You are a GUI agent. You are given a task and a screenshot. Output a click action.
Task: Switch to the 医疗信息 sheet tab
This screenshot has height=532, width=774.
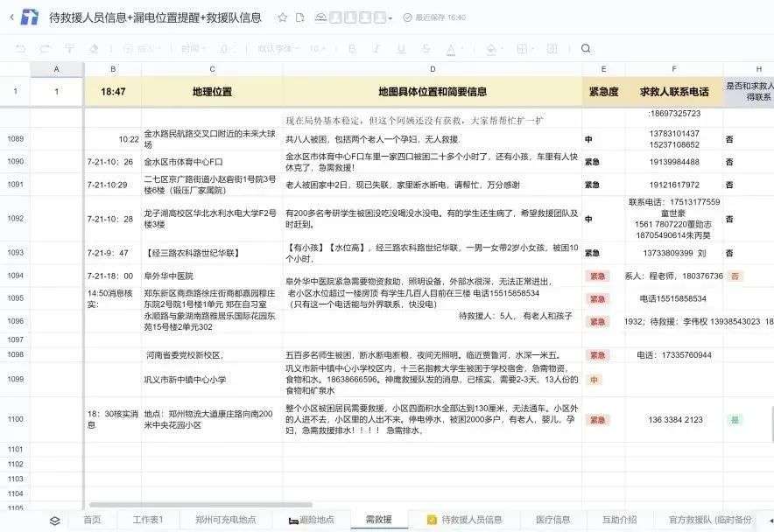coord(552,520)
